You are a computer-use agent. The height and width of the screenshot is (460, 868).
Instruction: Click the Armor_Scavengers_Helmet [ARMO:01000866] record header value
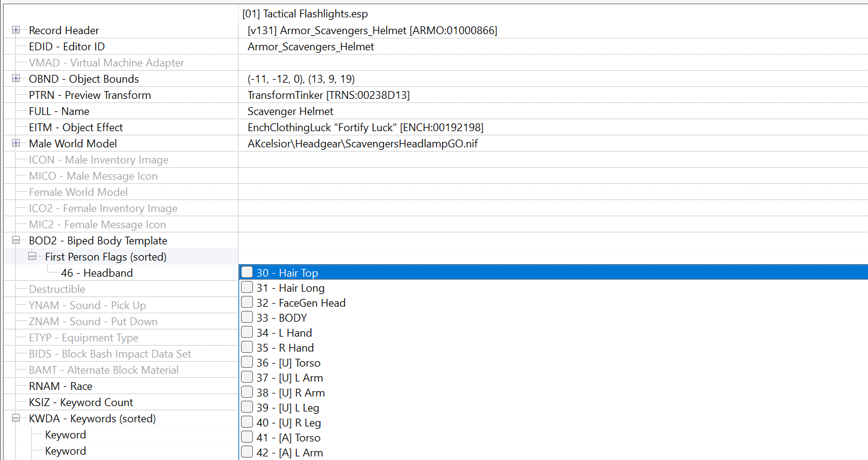pyautogui.click(x=372, y=30)
